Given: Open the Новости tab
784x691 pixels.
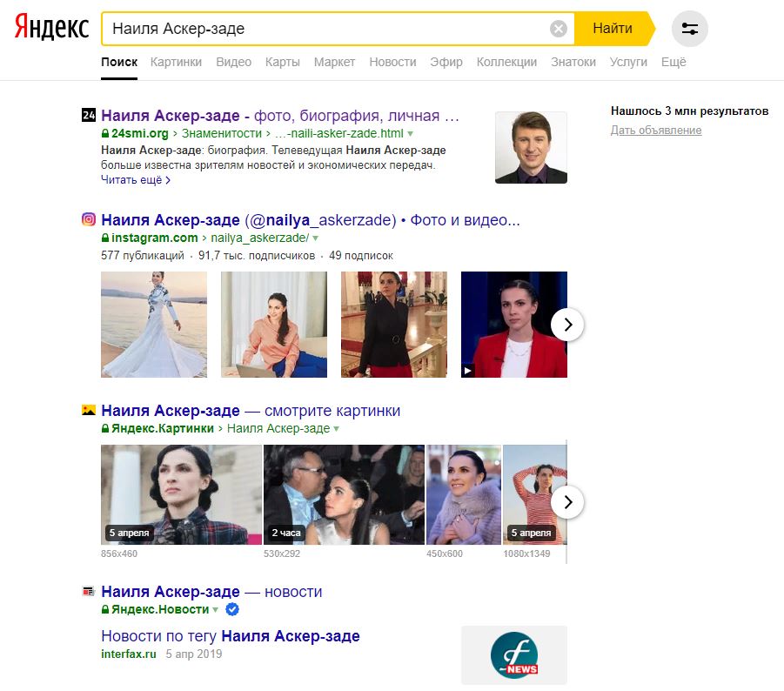Looking at the screenshot, I should (x=392, y=62).
